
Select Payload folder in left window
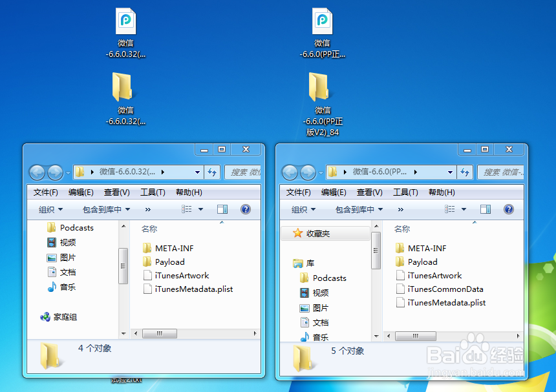tap(164, 262)
